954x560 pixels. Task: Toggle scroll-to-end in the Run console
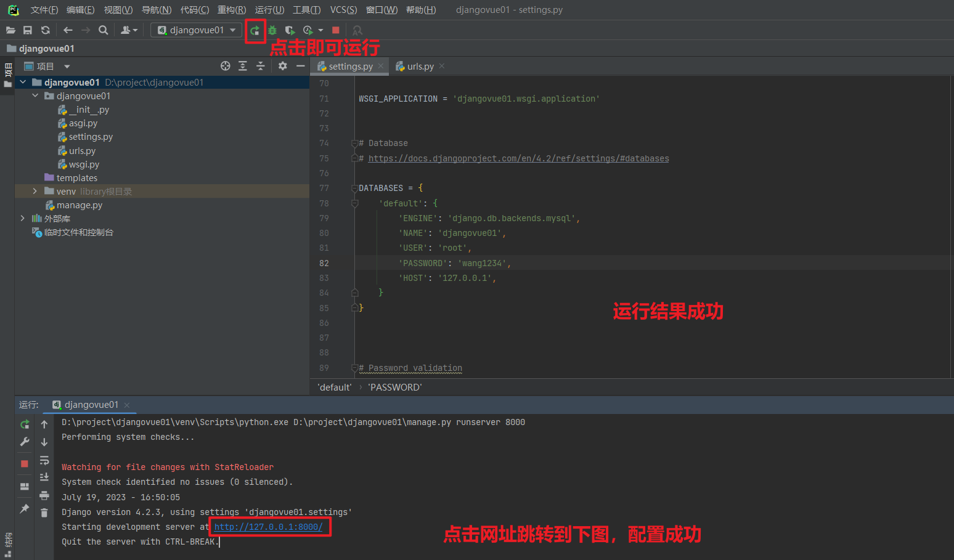(x=44, y=477)
